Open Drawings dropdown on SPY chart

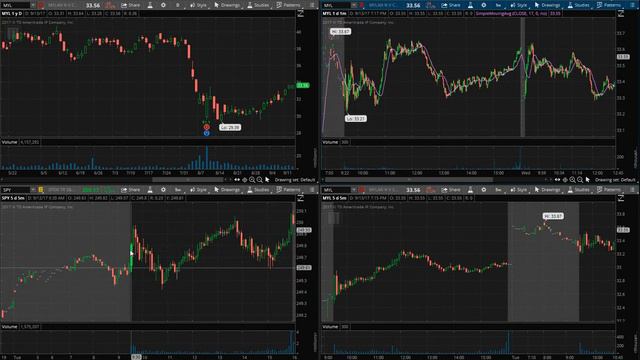pos(227,190)
